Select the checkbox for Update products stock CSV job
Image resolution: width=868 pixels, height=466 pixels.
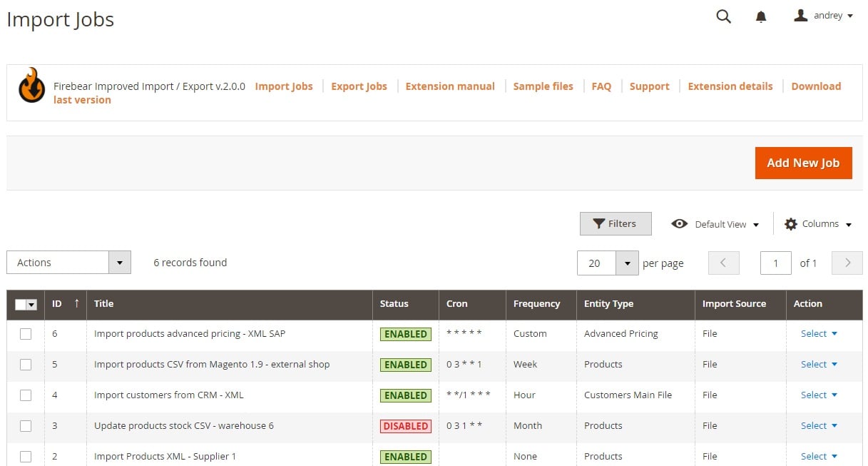click(x=26, y=425)
